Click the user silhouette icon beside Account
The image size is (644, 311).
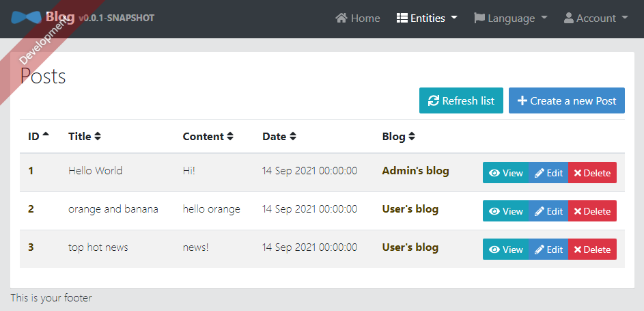pos(569,18)
